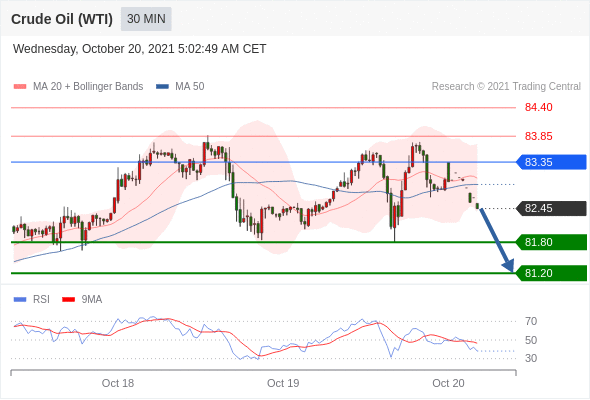Image resolution: width=590 pixels, height=400 pixels.
Task: Click the 30 MIN timeframe badge
Action: coord(146,19)
